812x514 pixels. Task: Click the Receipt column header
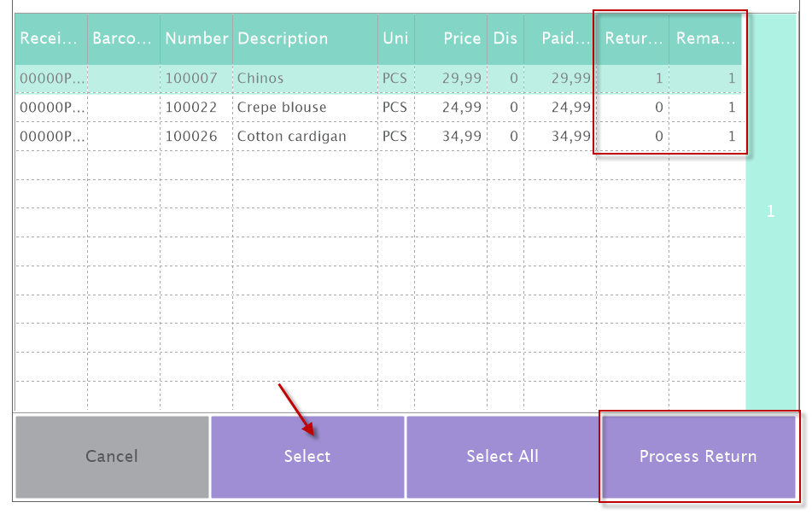tap(51, 38)
